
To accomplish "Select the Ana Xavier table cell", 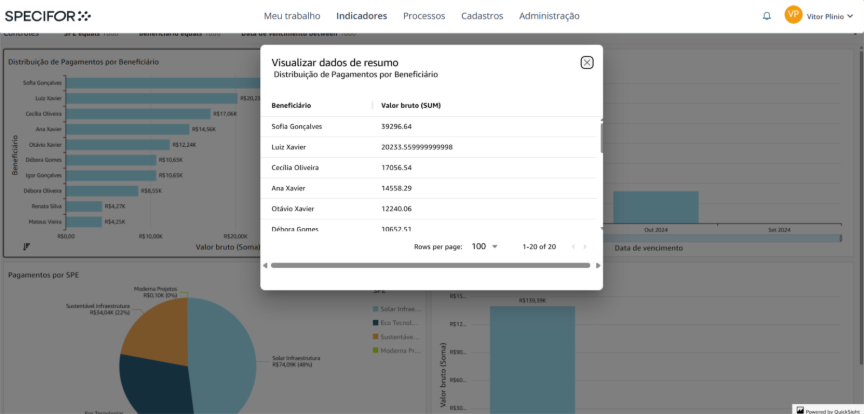I will pos(288,188).
